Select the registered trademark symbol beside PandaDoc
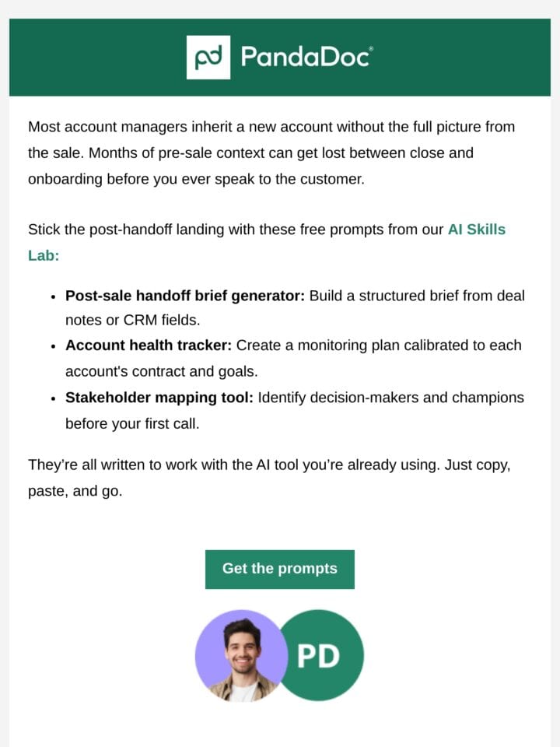Screen dimensions: 560x747 click(x=371, y=48)
